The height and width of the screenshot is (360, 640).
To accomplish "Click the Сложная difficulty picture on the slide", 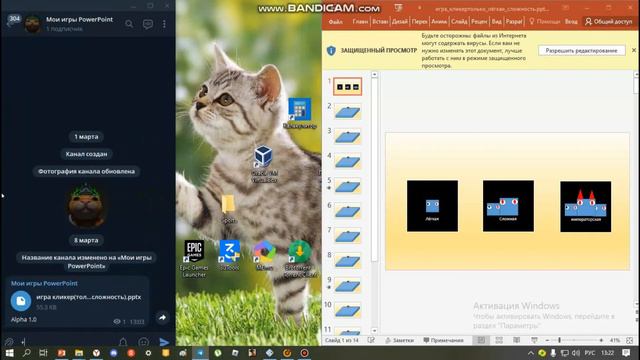I will [508, 206].
